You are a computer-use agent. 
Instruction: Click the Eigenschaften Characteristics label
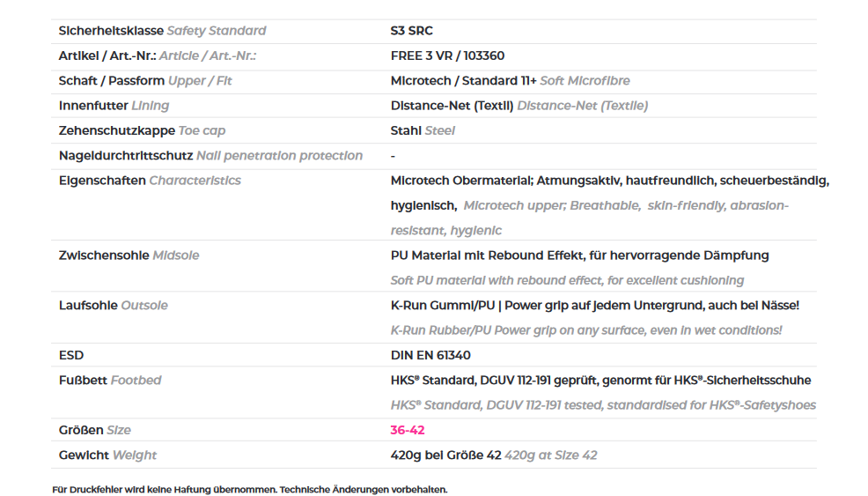click(150, 181)
